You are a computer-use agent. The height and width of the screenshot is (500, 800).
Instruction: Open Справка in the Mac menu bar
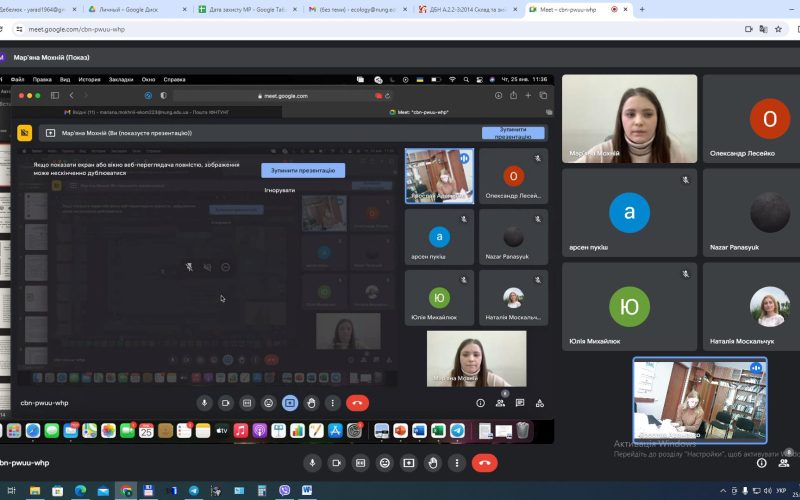click(174, 80)
